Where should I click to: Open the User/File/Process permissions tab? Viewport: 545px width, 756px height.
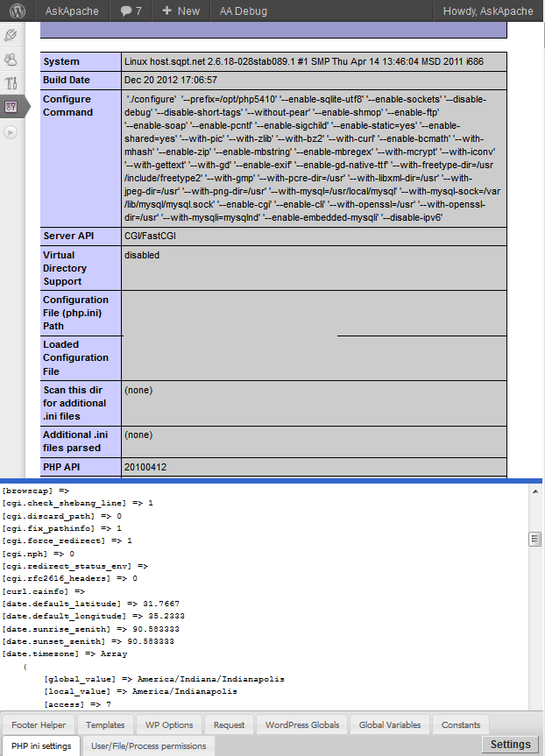[149, 745]
